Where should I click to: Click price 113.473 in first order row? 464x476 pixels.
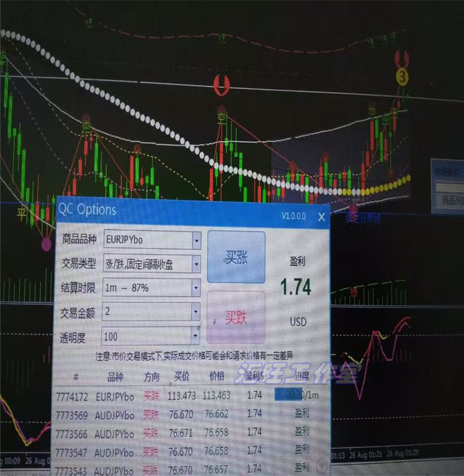click(x=181, y=395)
